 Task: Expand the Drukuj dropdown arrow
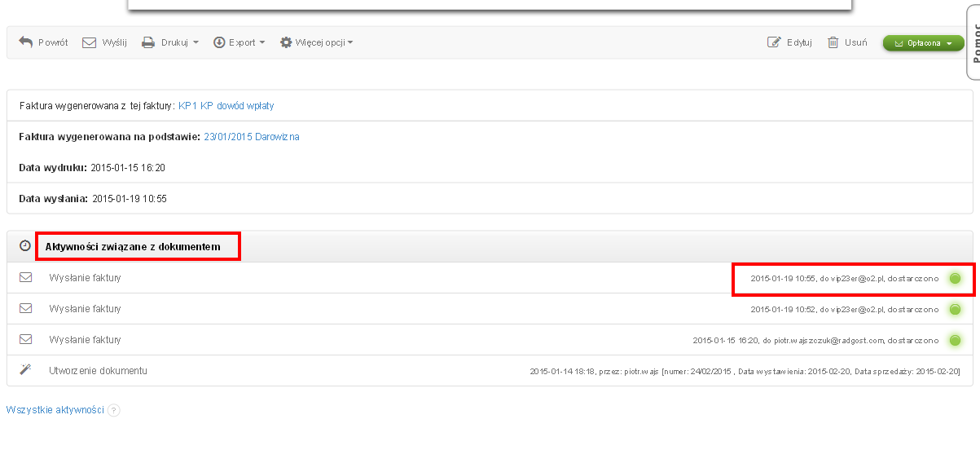point(196,42)
